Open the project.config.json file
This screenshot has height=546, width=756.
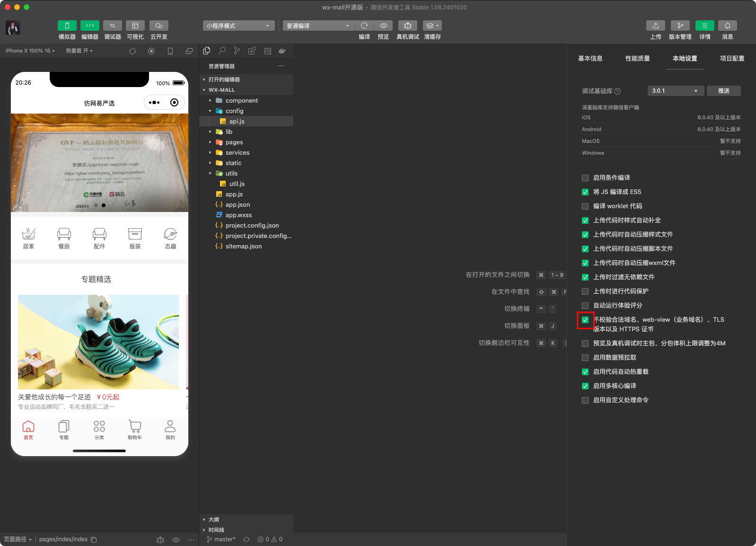(246, 225)
